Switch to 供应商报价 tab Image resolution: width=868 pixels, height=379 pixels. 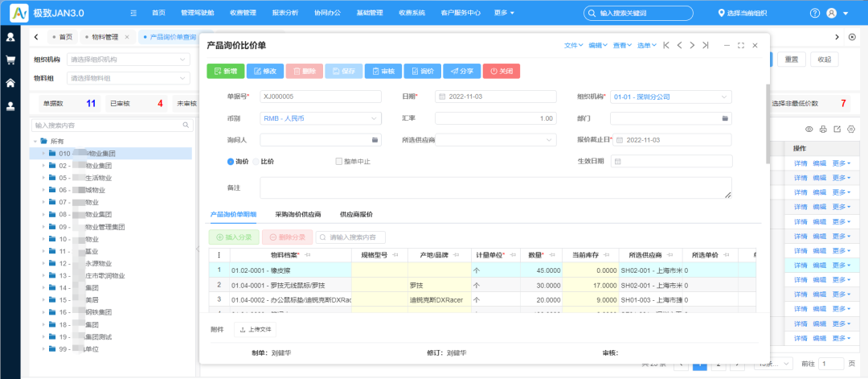356,214
